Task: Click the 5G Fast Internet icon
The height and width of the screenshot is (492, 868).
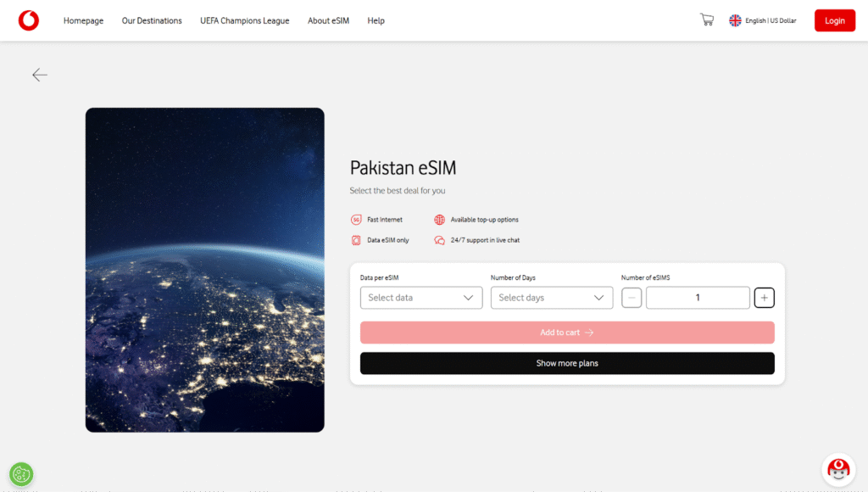Action: [x=356, y=219]
